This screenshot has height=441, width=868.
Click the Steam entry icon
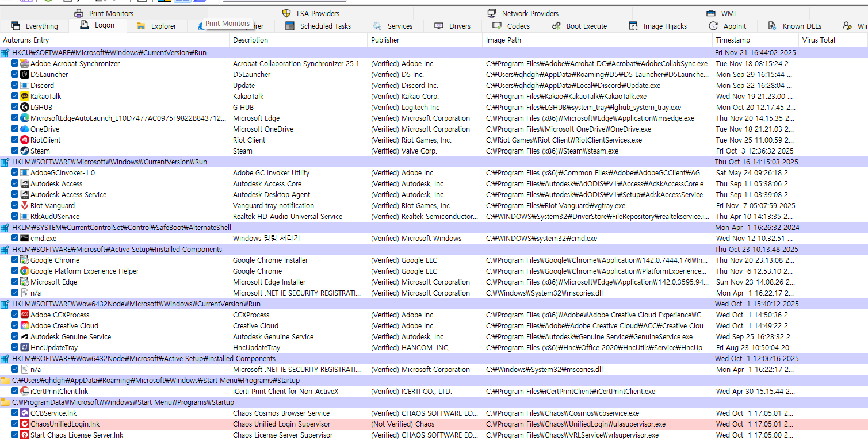tap(25, 151)
